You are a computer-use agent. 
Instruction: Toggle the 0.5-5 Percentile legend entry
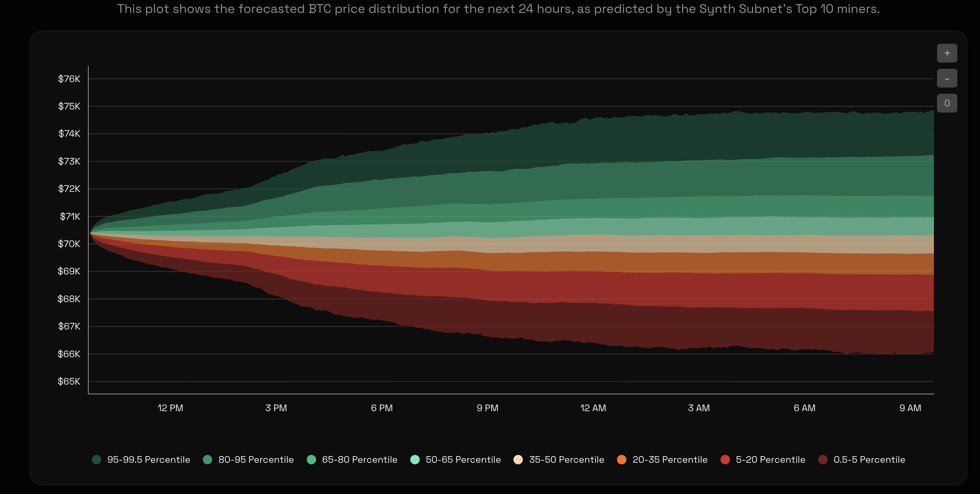tap(823, 460)
